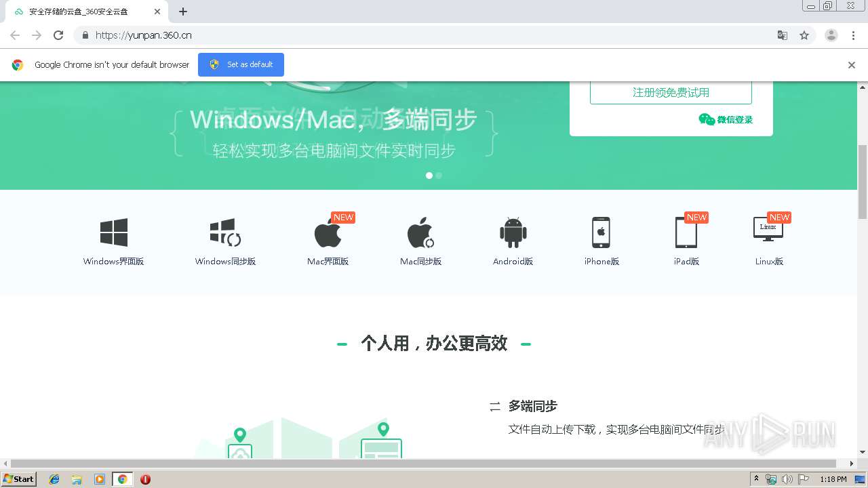Click the 1:18 PM system clock
Screen dimensions: 868x488
click(x=833, y=479)
